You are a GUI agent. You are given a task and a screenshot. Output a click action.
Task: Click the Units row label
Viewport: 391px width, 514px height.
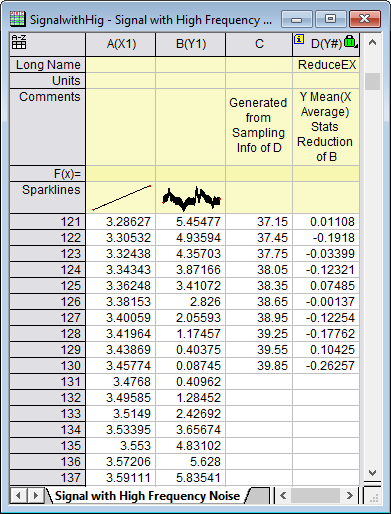48,81
